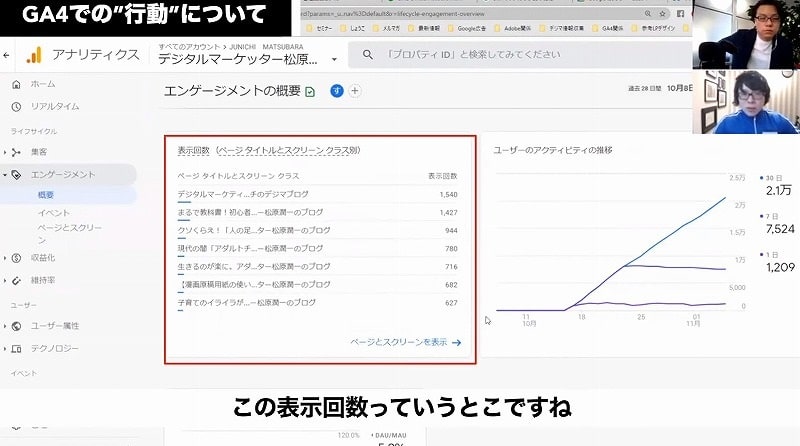This screenshot has height=446, width=800.
Task: Collapse the エンゲージメント section arrow
Action: (5, 175)
